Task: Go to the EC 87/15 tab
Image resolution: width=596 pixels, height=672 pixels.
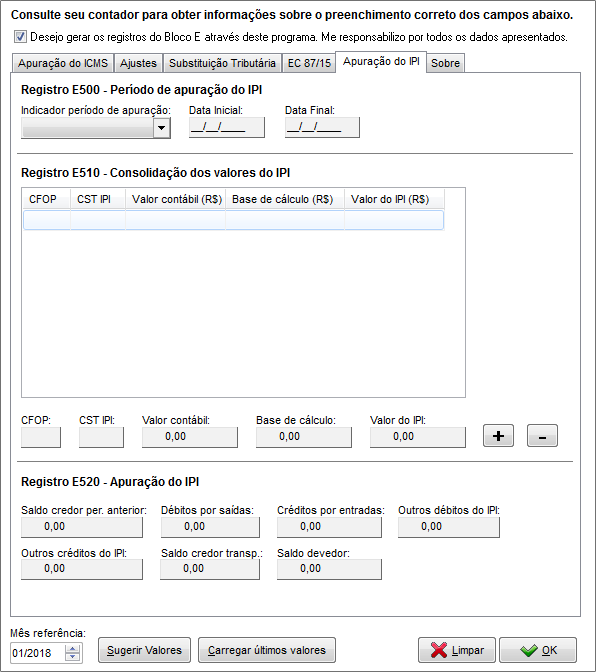Action: [x=309, y=63]
